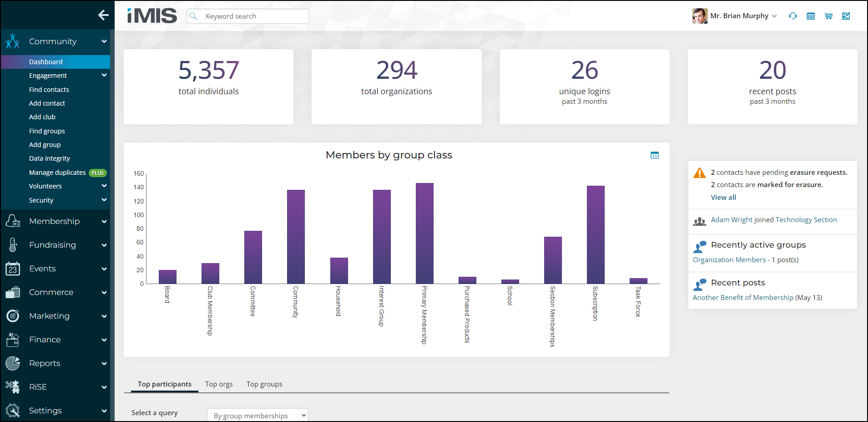
Task: Collapse sidebar with the back arrow icon
Action: 103,15
